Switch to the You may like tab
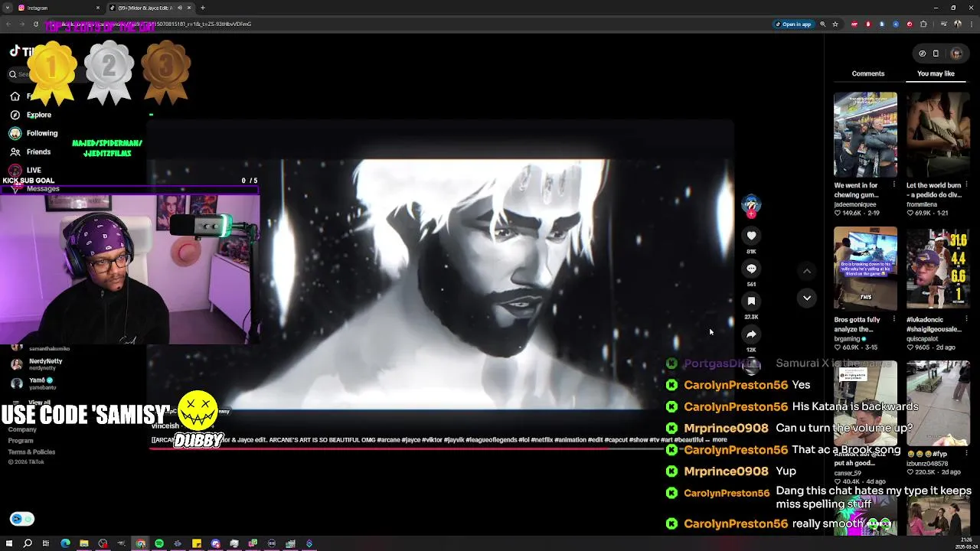Viewport: 980px width, 551px height. (x=936, y=73)
